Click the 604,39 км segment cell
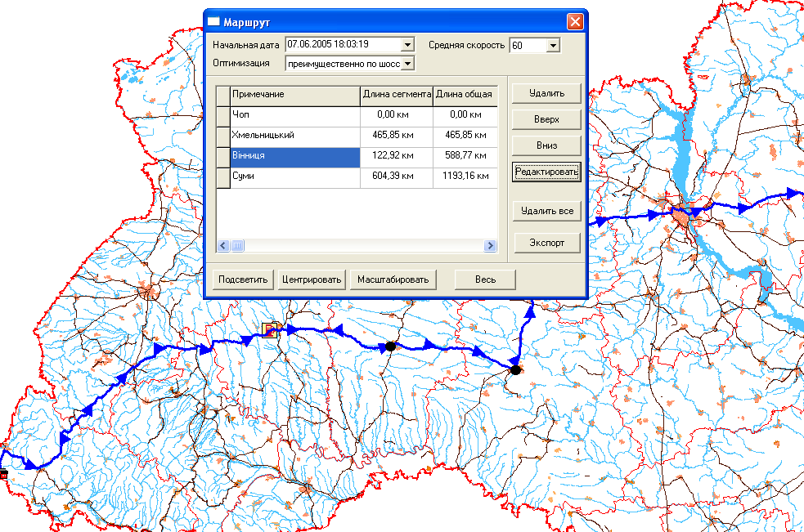 point(397,177)
